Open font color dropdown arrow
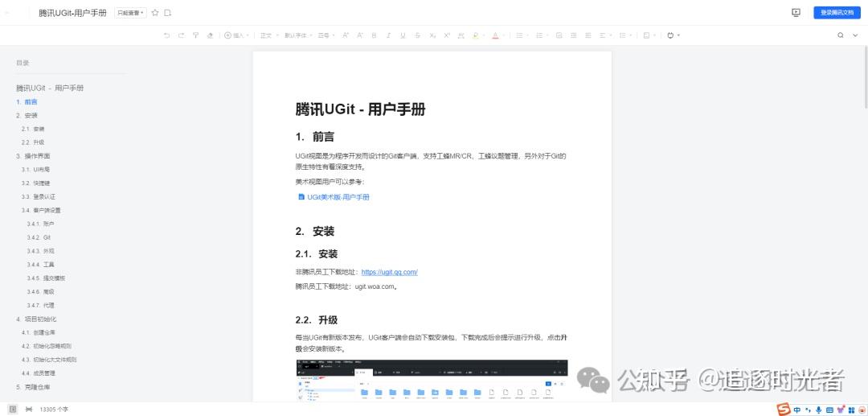868x416 pixels. point(503,35)
